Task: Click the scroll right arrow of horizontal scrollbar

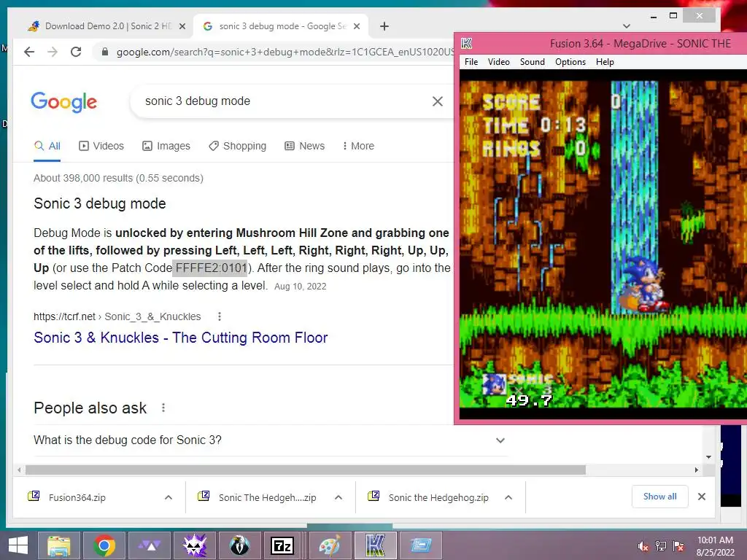Action: coord(697,470)
